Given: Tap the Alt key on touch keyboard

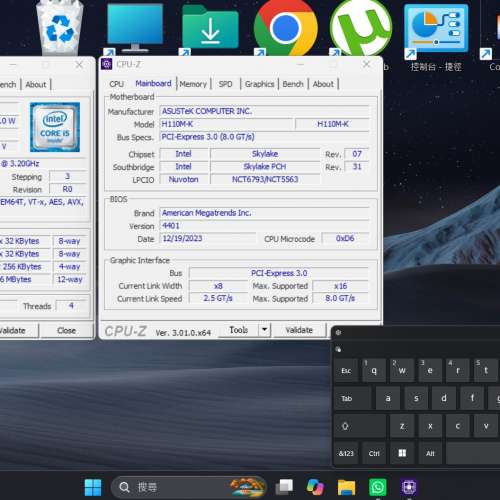Looking at the screenshot, I should pyautogui.click(x=430, y=453).
